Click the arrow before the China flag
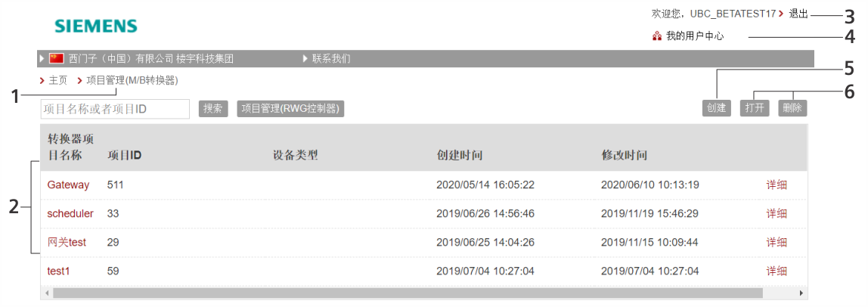 [x=42, y=58]
